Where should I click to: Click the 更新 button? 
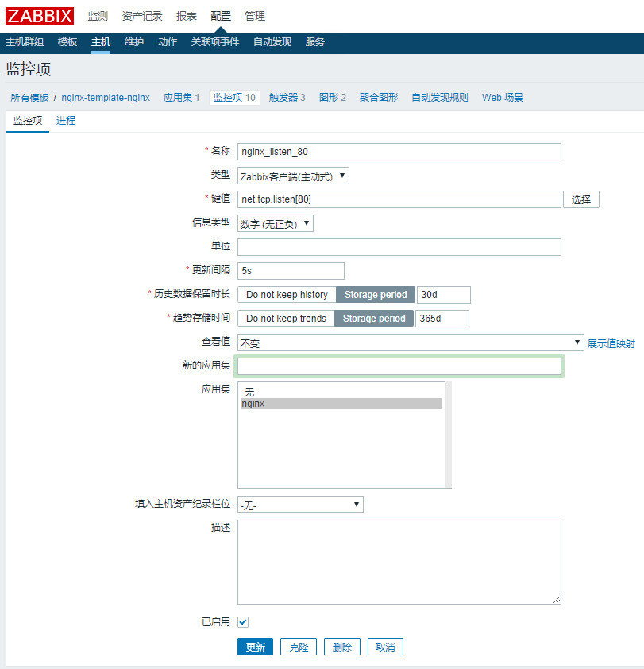255,647
